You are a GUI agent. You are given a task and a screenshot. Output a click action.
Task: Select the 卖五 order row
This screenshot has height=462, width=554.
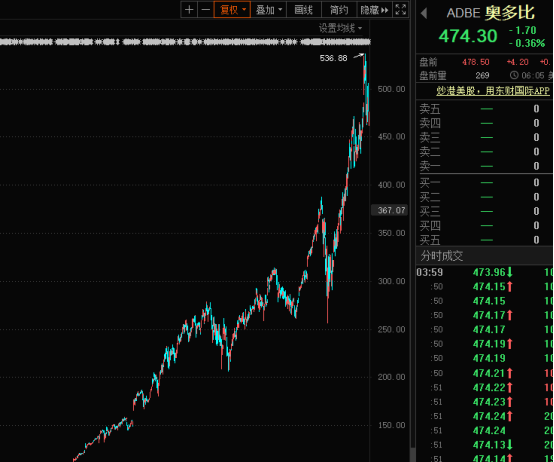pos(484,109)
